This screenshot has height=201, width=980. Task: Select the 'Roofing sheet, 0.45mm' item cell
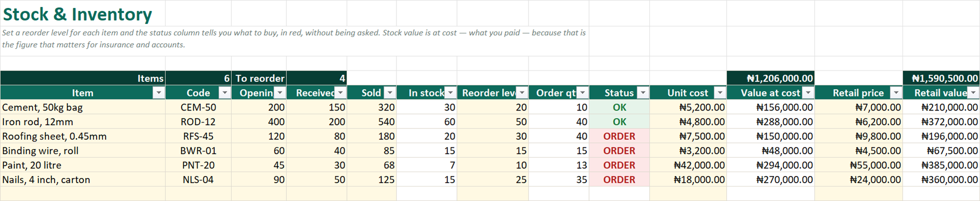83,136
